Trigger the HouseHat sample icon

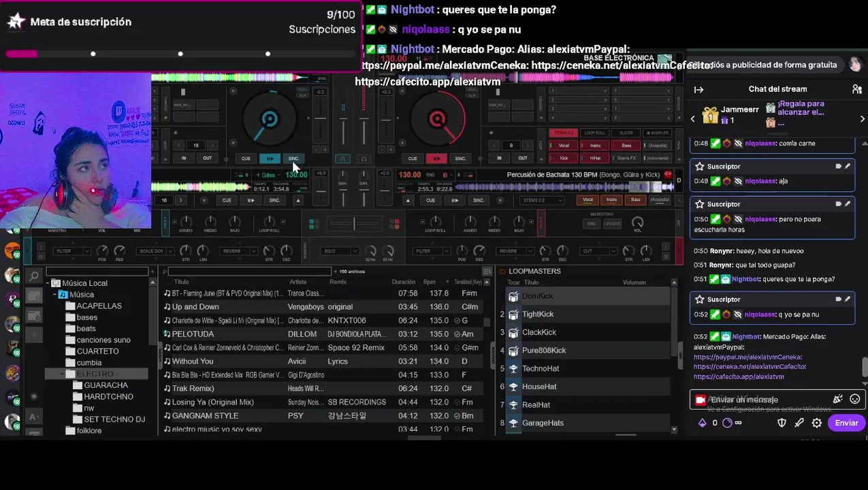point(513,387)
